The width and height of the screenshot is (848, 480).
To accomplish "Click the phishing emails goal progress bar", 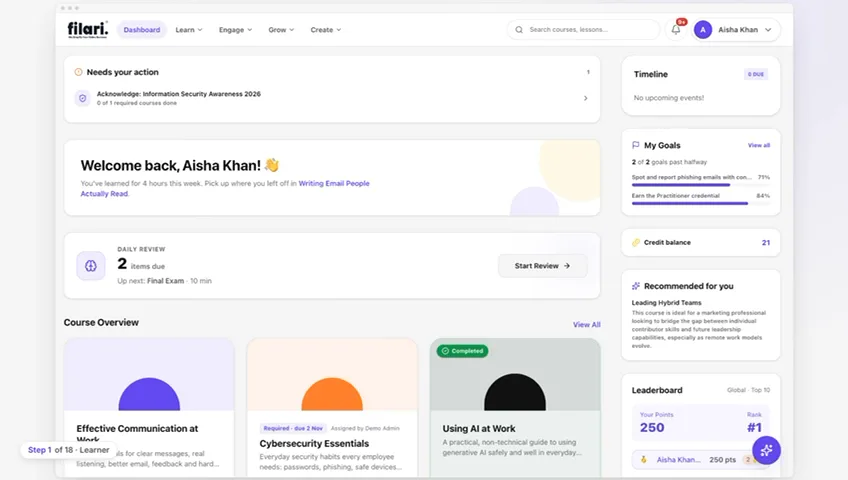I will (x=700, y=185).
